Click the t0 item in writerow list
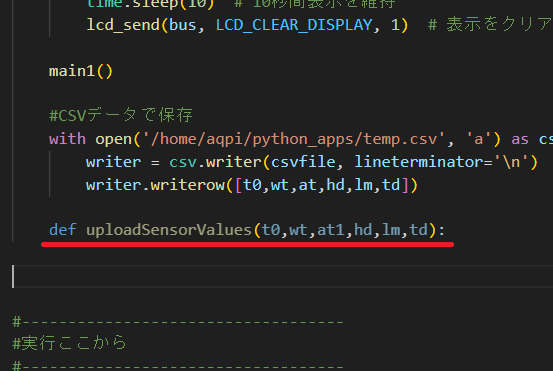 click(x=253, y=185)
